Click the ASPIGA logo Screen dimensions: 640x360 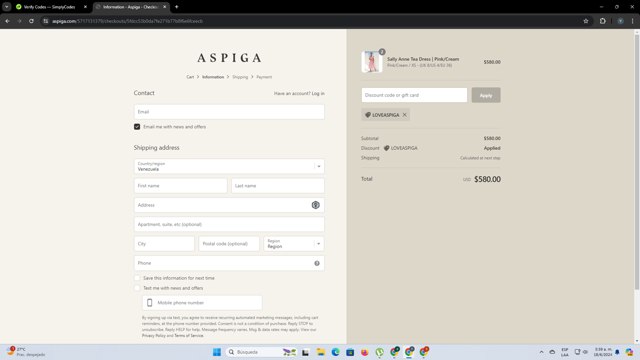[x=229, y=58]
